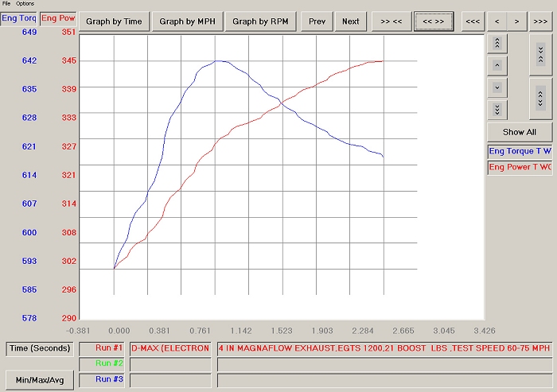Click the Min/Max/Avg button
Screen dimensions: 557x392
pos(40,380)
